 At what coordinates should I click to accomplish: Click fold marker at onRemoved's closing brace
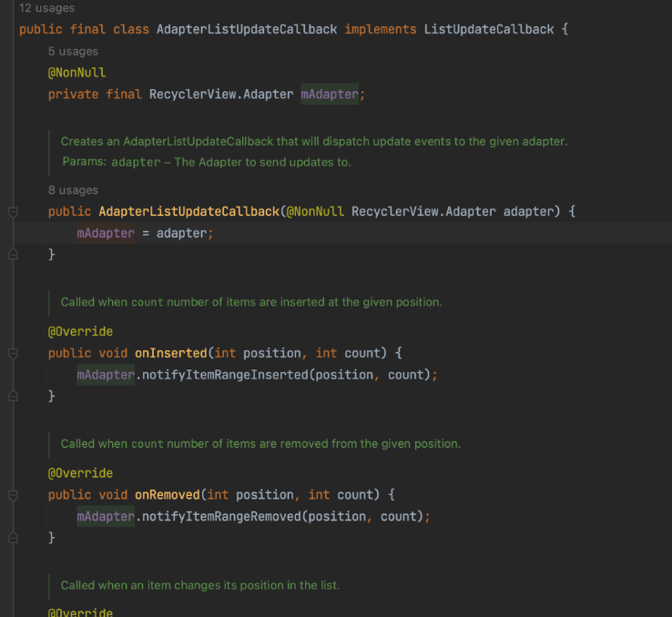[14, 538]
